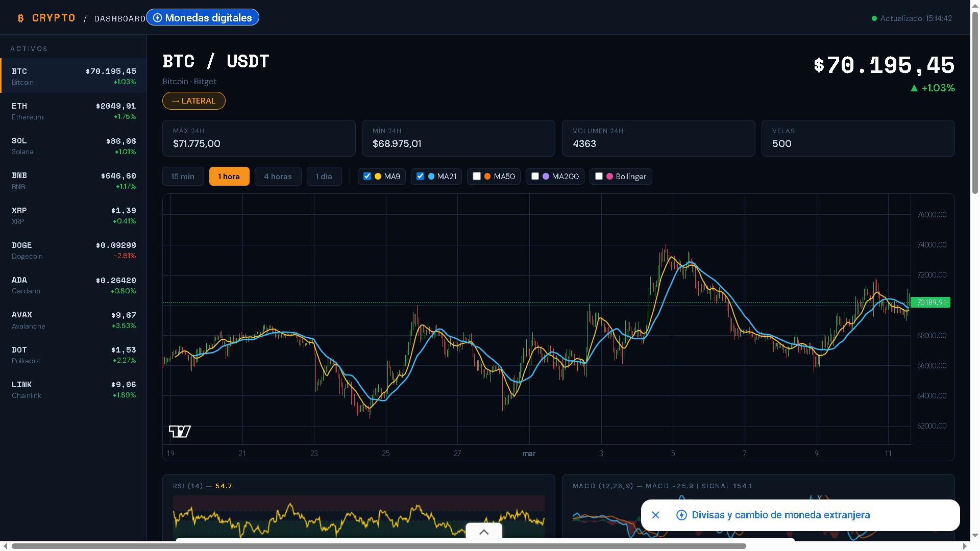Switch to the 4 horas timeframe
Viewport: 980px width, 551px height.
click(x=278, y=177)
